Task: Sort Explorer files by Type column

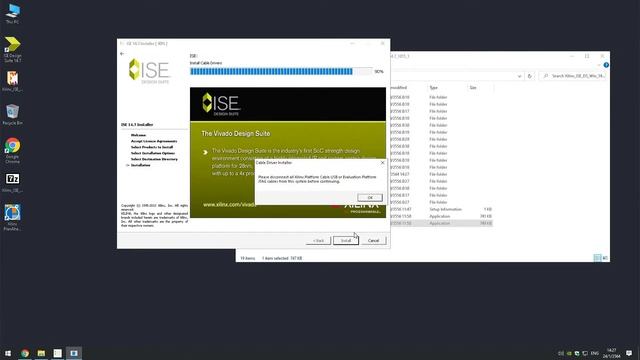Action: [433, 88]
